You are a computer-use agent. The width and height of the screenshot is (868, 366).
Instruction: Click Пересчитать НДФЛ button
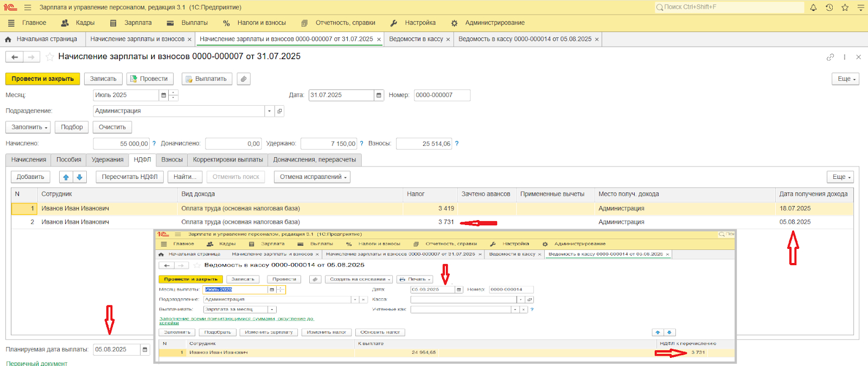pos(129,177)
